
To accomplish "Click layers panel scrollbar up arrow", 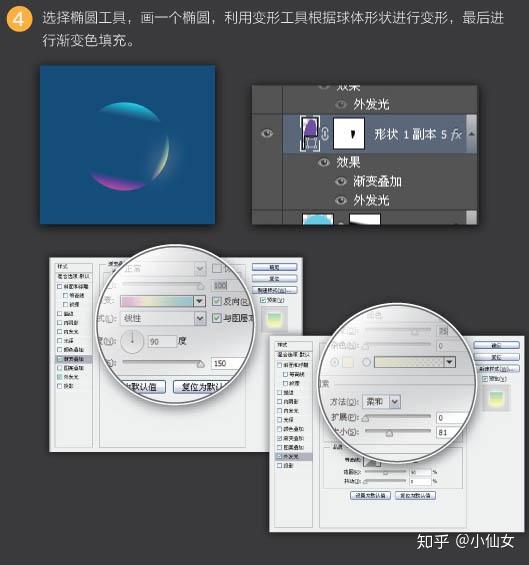I will tap(471, 134).
